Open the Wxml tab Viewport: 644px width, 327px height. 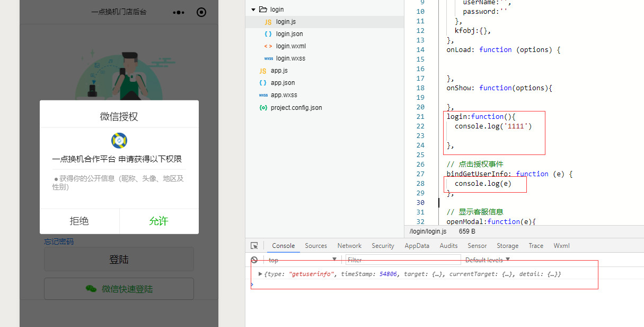pos(561,246)
